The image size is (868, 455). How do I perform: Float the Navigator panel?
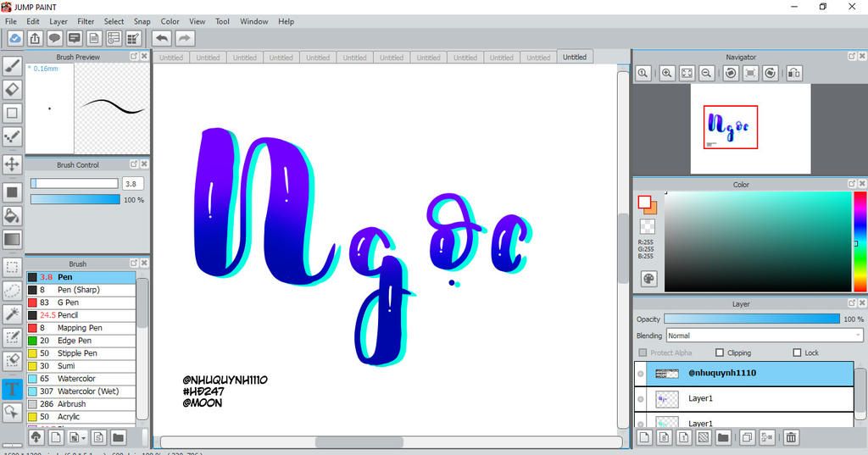tap(852, 57)
